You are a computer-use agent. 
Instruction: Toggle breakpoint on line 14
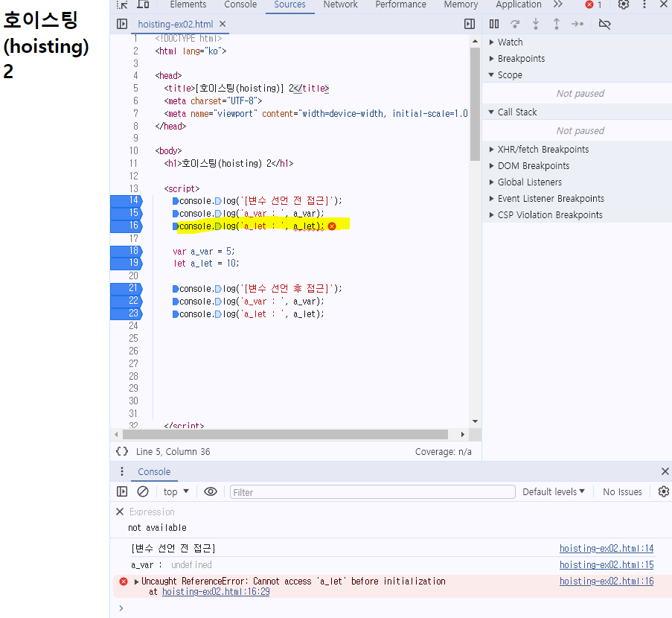click(127, 200)
